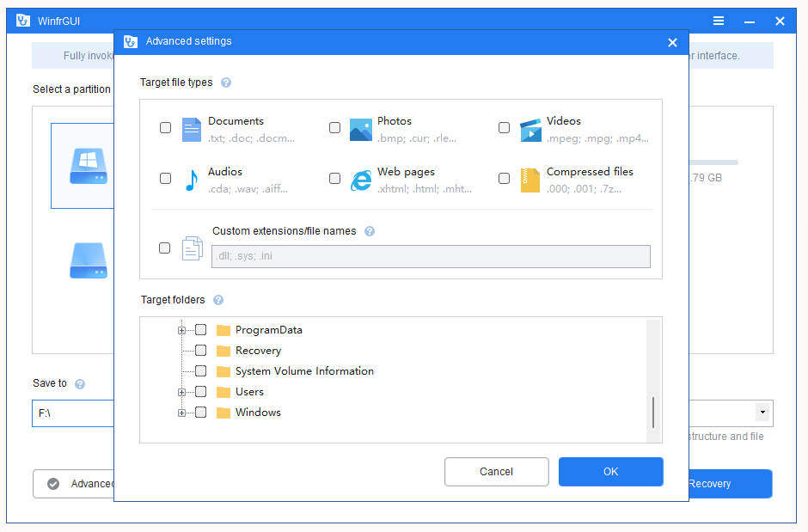Viewport: 808px width, 532px height.
Task: Click the Target folders scrollbar thumb
Action: click(653, 413)
